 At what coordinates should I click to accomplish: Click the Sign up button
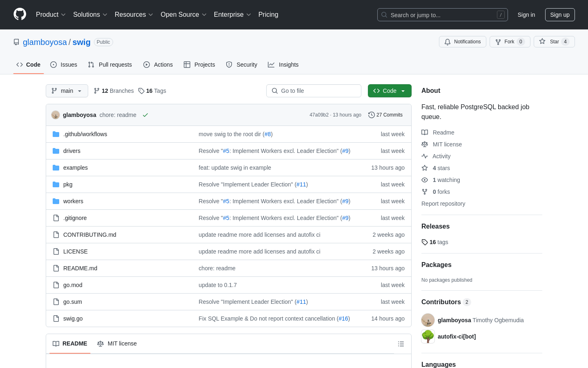[560, 15]
